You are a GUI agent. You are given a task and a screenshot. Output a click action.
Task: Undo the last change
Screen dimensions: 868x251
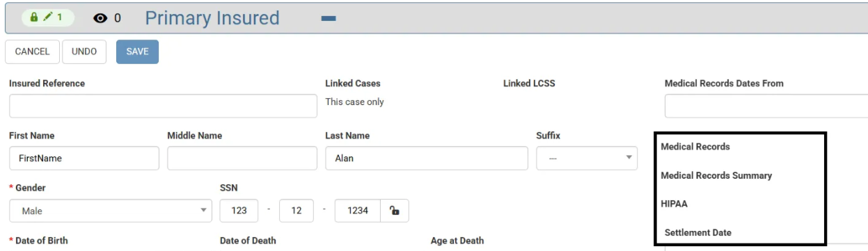point(84,51)
